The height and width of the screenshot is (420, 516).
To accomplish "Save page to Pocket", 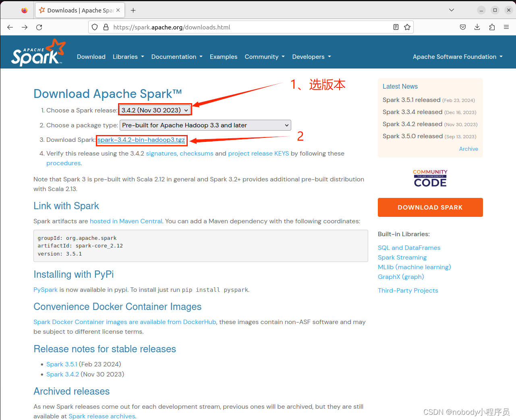I will click(463, 27).
